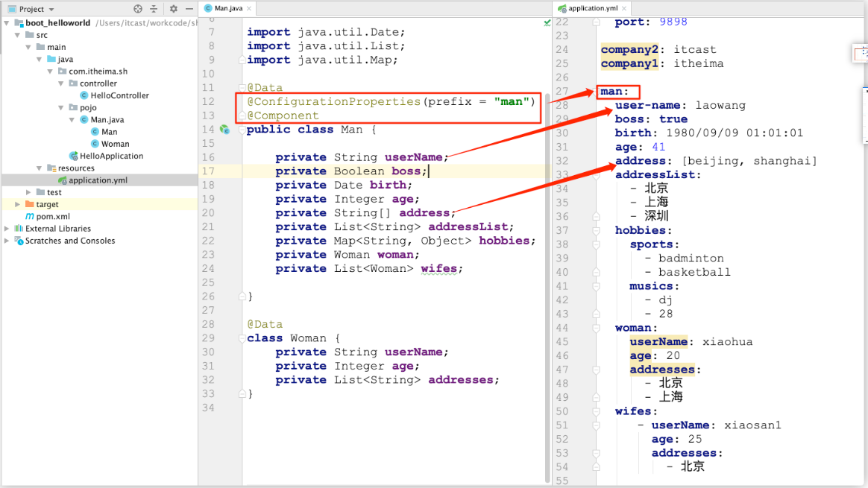Image resolution: width=868 pixels, height=488 pixels.
Task: Click the locate/scroll-from-source target icon
Action: tap(138, 9)
